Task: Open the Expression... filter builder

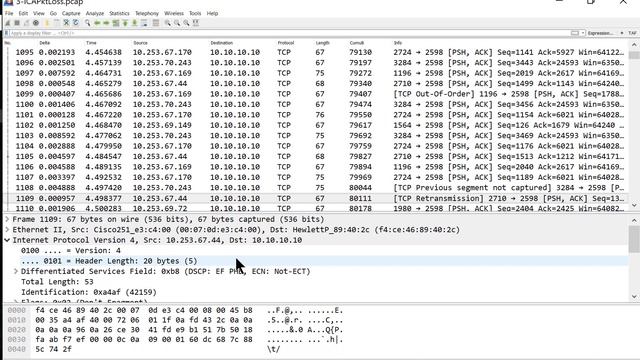Action: pyautogui.click(x=600, y=33)
